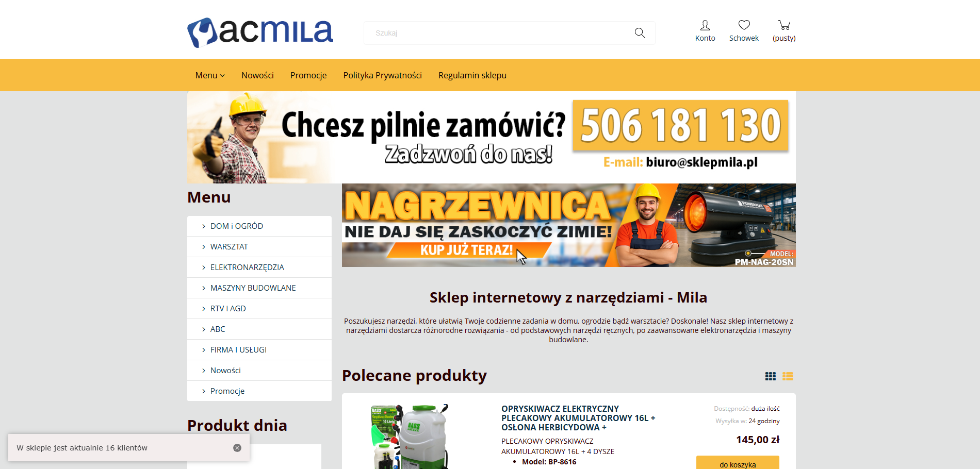Open the Schowek wishlist heart icon
The image size is (980, 469).
click(744, 25)
